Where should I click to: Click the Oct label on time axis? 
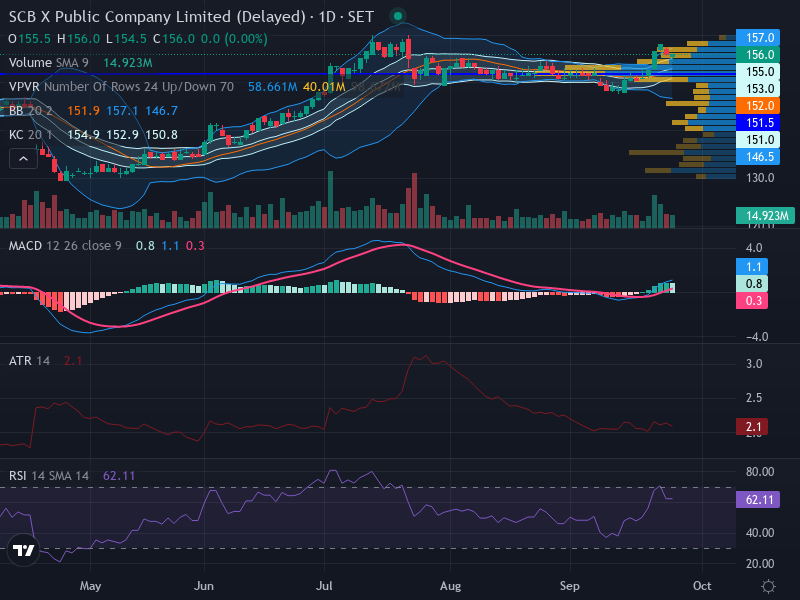coord(702,586)
